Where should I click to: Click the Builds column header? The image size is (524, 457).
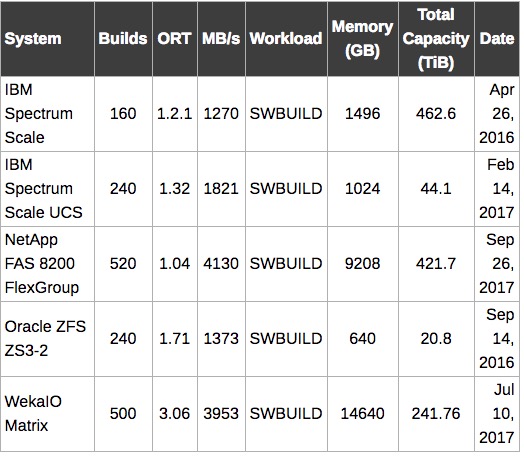point(123,39)
